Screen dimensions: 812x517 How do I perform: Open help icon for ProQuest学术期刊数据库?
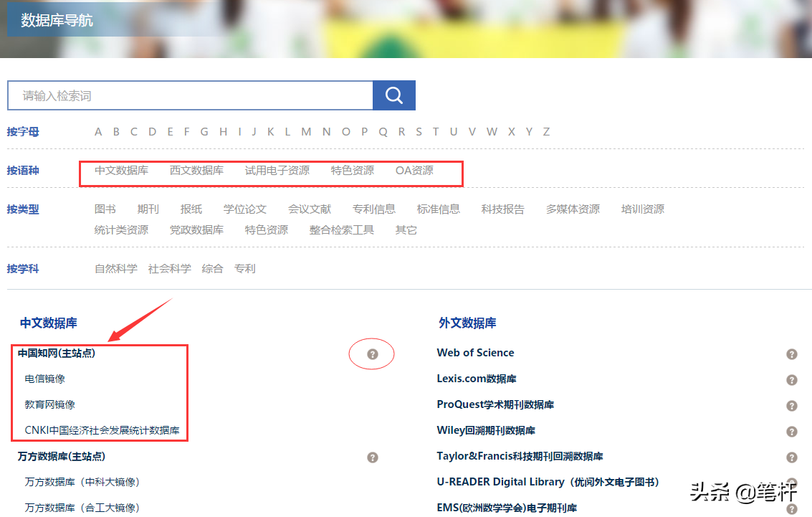[791, 406]
